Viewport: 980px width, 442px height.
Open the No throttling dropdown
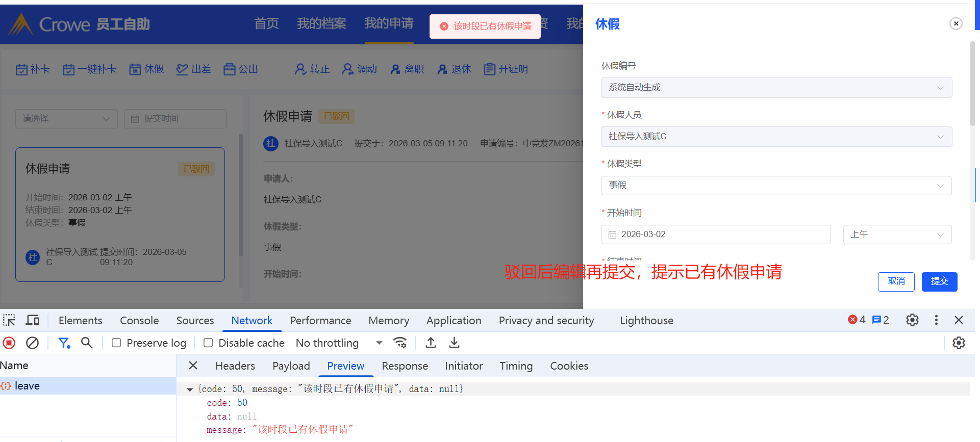[339, 343]
